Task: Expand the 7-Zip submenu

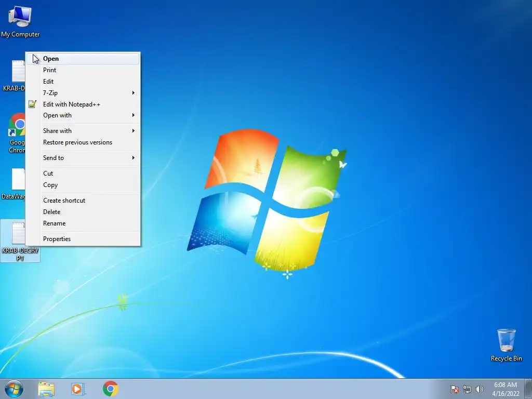Action: 83,92
